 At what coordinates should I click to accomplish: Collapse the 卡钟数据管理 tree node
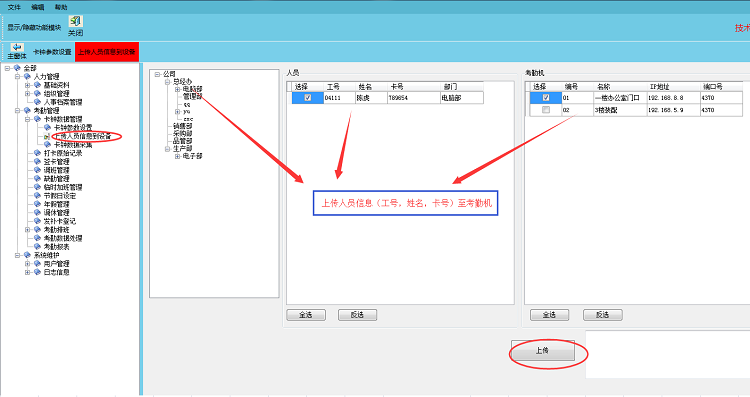pos(27,119)
